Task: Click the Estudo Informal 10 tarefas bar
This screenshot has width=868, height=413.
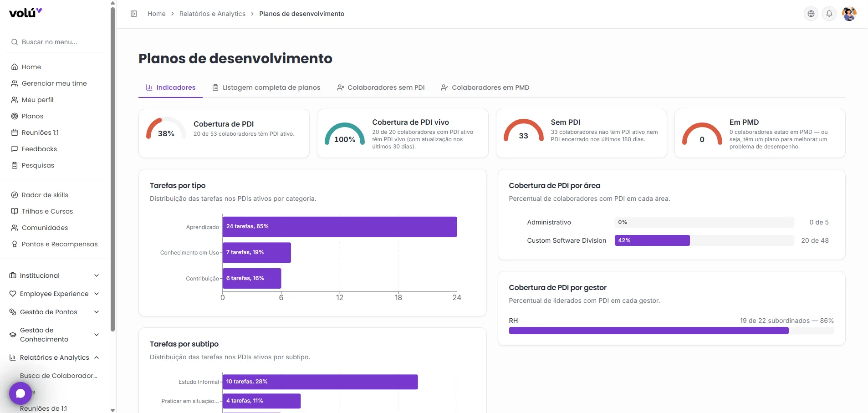Action: (320, 382)
